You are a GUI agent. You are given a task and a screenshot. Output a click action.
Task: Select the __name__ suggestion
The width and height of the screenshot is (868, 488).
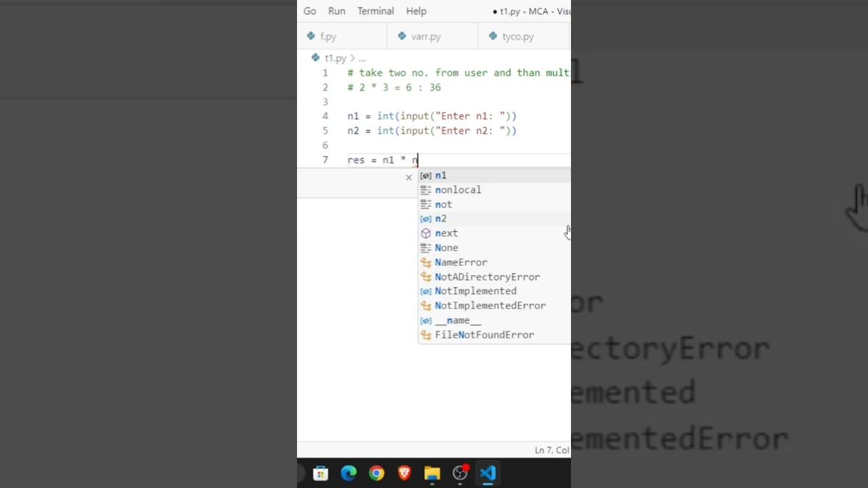tap(494, 320)
